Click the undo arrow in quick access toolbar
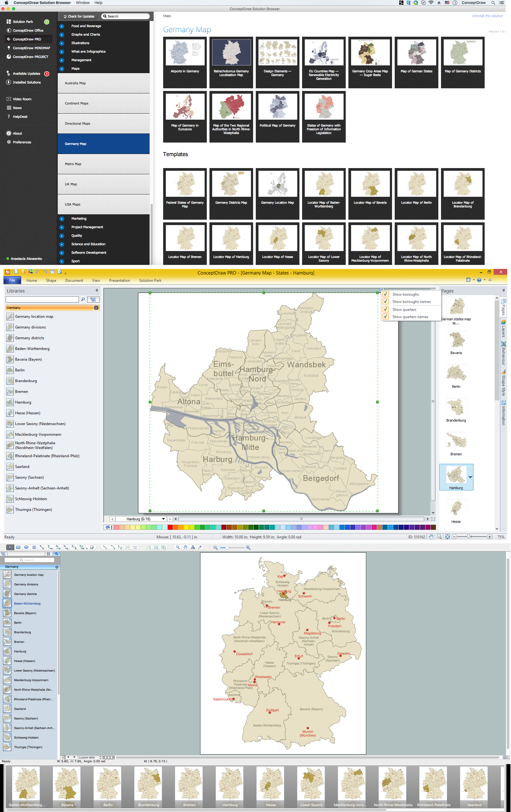The image size is (511, 812). (x=38, y=272)
